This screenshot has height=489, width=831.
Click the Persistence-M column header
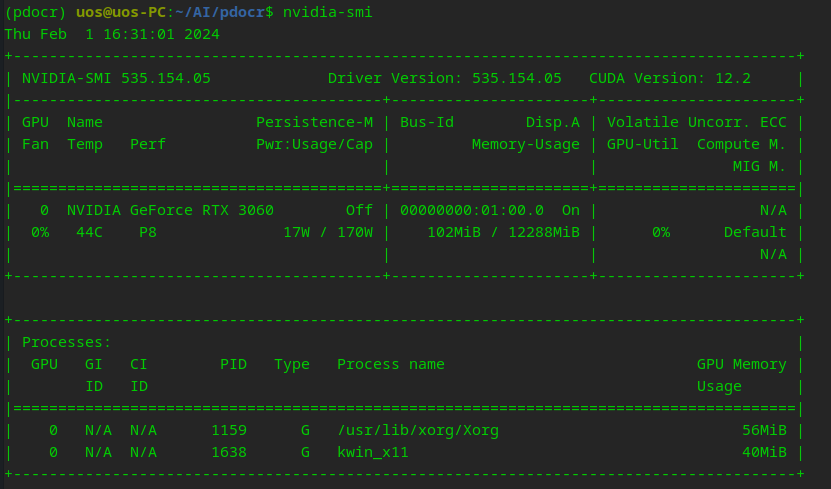tap(314, 122)
